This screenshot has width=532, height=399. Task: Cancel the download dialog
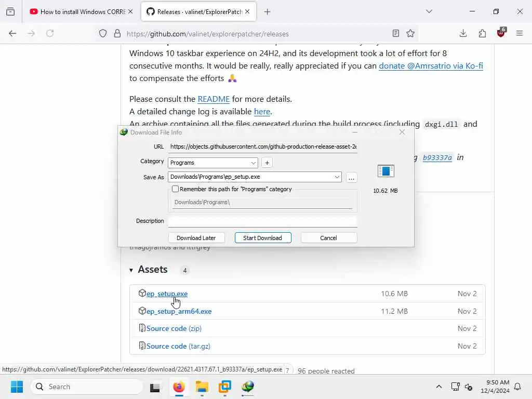point(328,238)
